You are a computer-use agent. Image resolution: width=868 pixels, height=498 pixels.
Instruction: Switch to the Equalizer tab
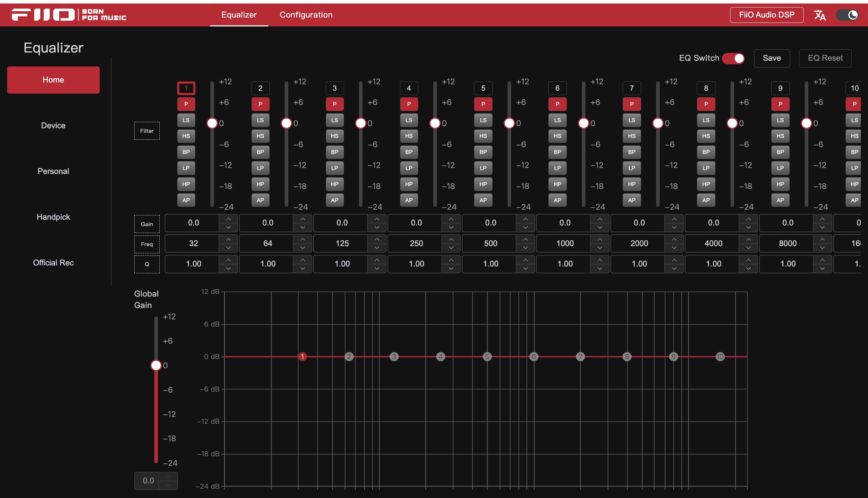[x=239, y=15]
